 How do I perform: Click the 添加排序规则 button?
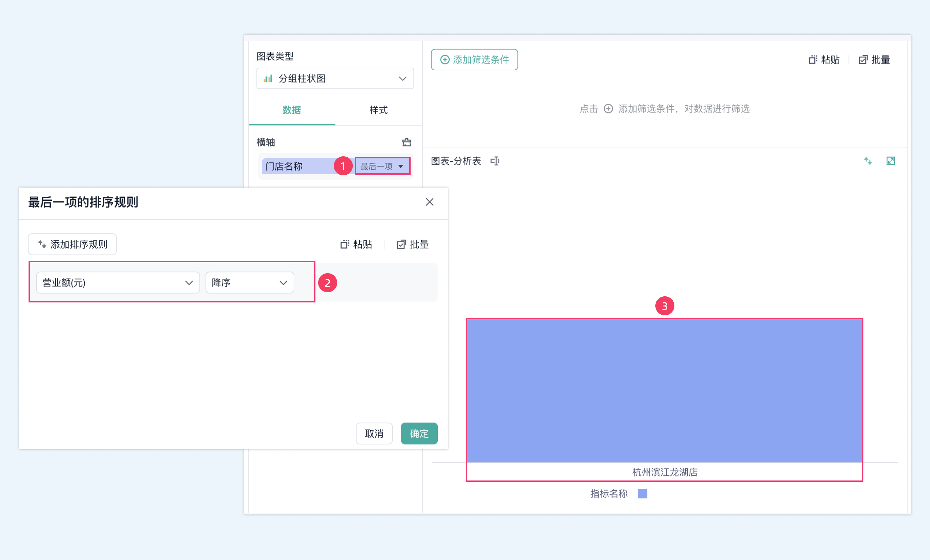72,244
